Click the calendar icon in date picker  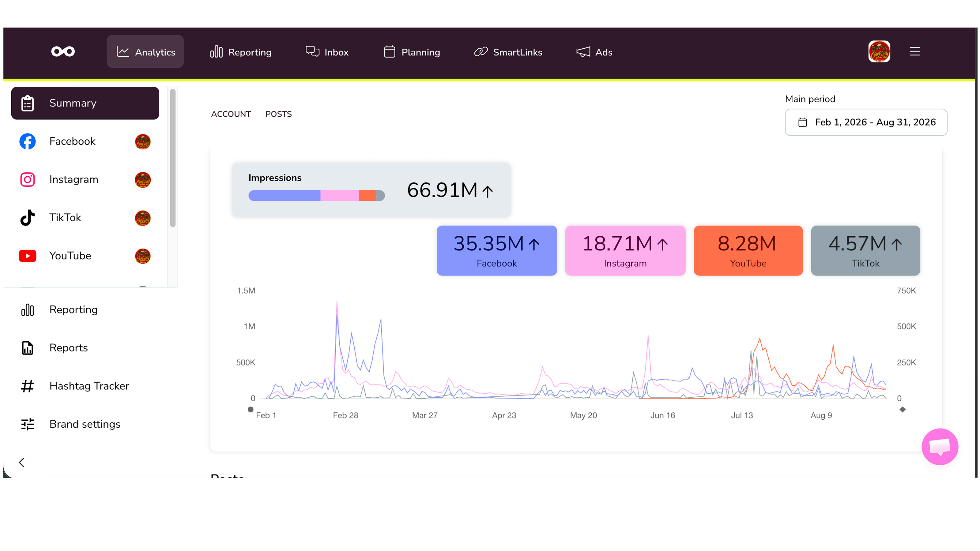(x=802, y=122)
